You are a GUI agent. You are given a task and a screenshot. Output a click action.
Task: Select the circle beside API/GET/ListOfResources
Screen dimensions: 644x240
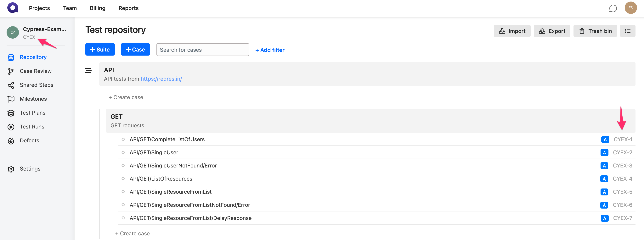tap(123, 179)
